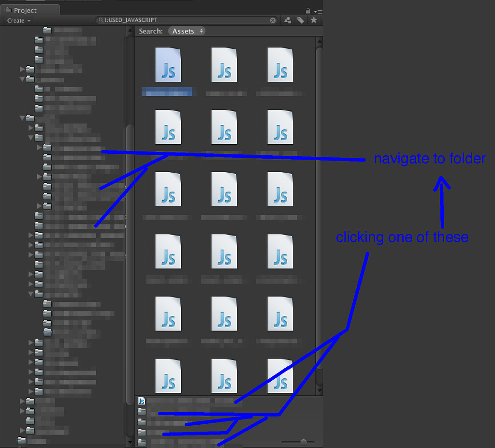Click the down arrow of the folder tree scrollbar
Image resolution: width=495 pixels, height=448 pixels.
(130, 442)
